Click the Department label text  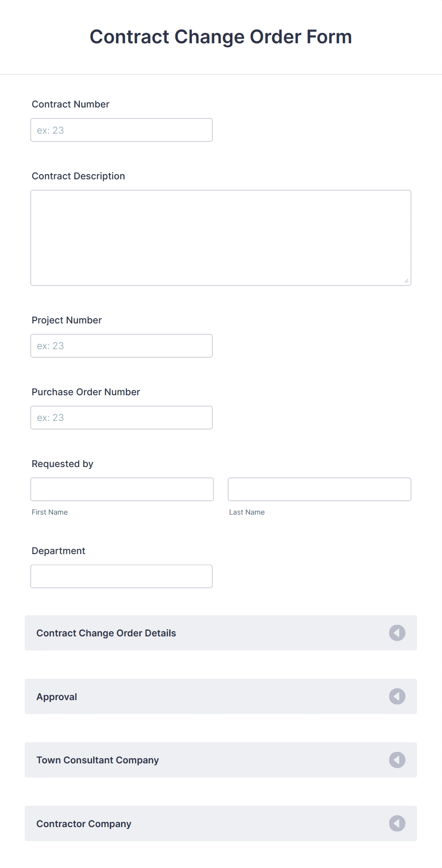point(58,551)
